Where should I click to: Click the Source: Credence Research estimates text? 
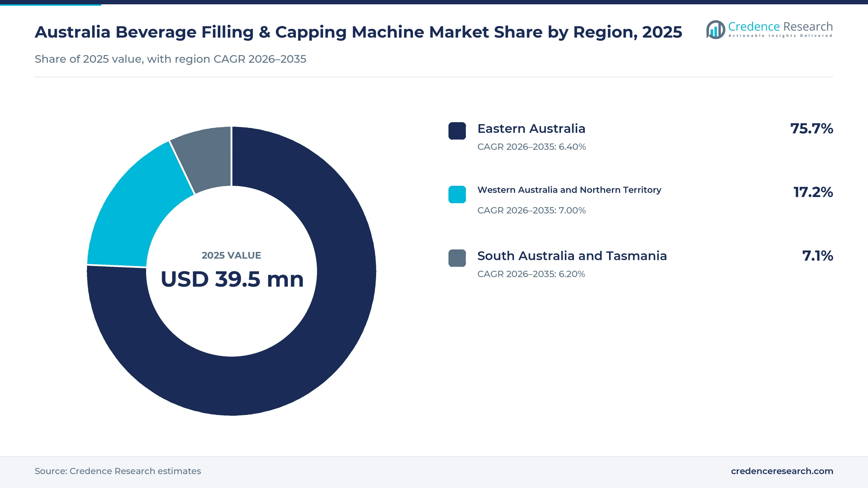[x=118, y=471]
